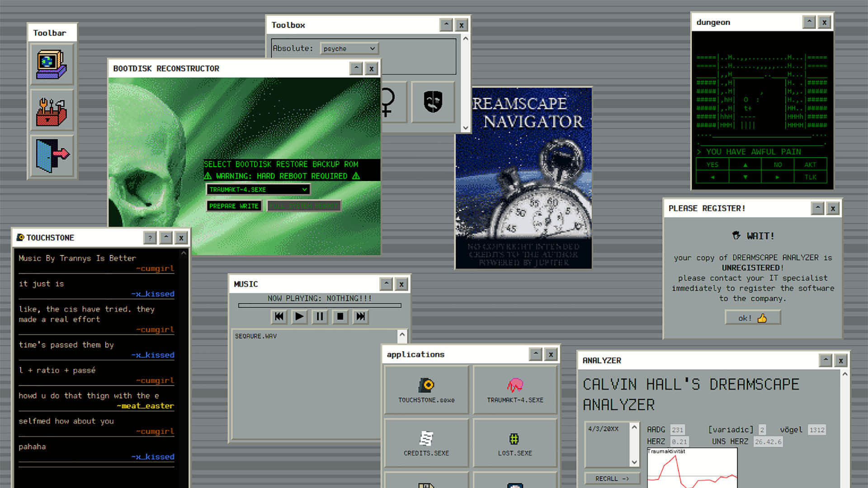
Task: Collapse the TOUCHSTONE window with the caret button
Action: click(x=166, y=238)
